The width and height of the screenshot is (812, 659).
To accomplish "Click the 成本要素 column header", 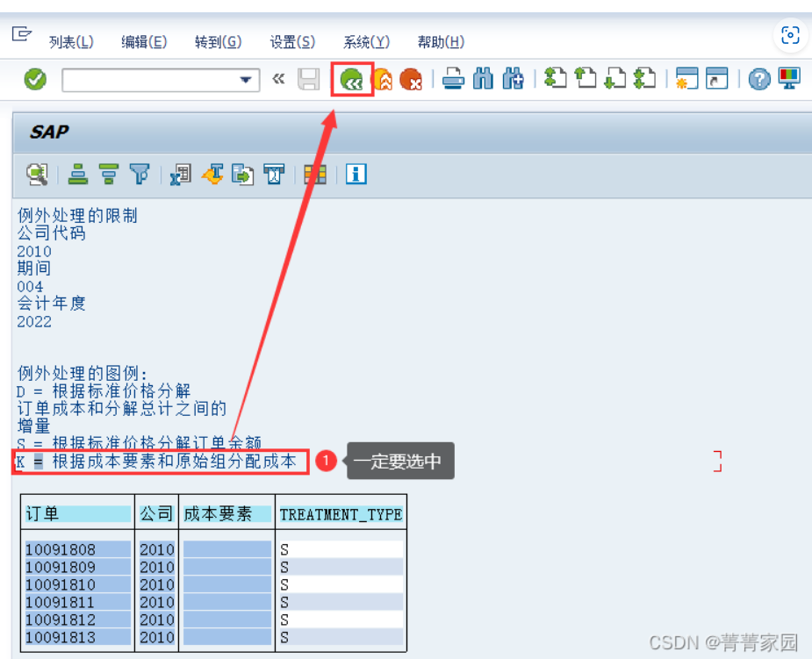I will pos(226,514).
